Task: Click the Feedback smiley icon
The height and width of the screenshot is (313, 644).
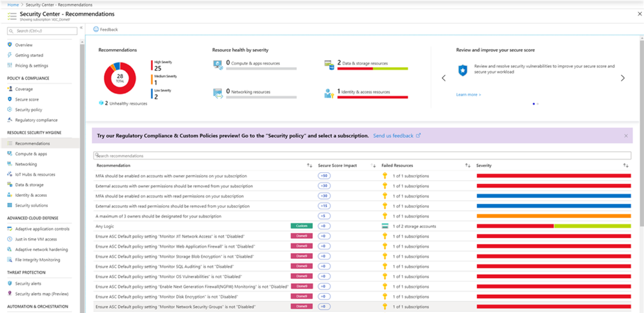Action: coord(96,30)
